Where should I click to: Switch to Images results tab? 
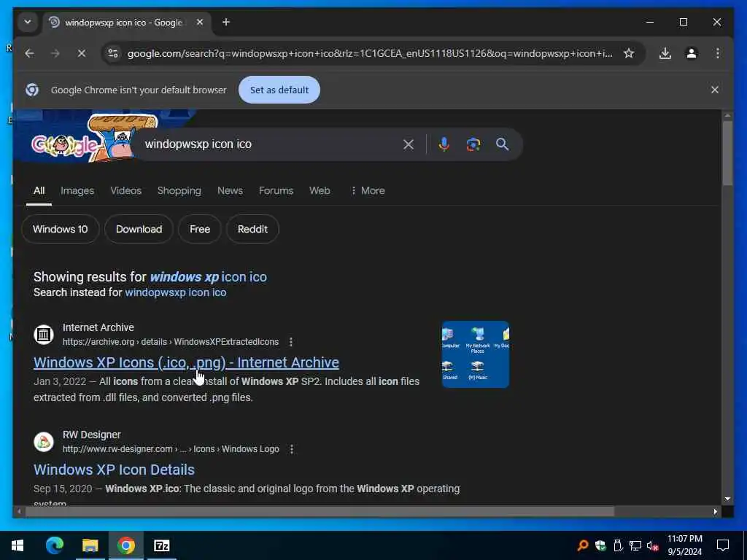pos(77,190)
